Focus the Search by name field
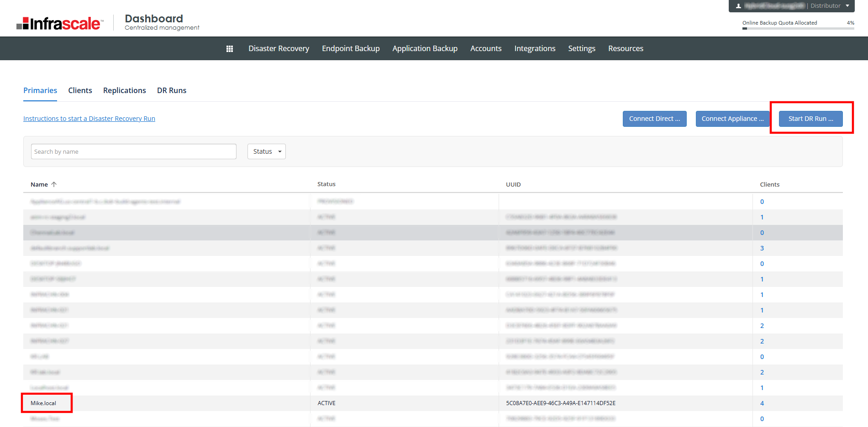The image size is (868, 427). [x=133, y=151]
